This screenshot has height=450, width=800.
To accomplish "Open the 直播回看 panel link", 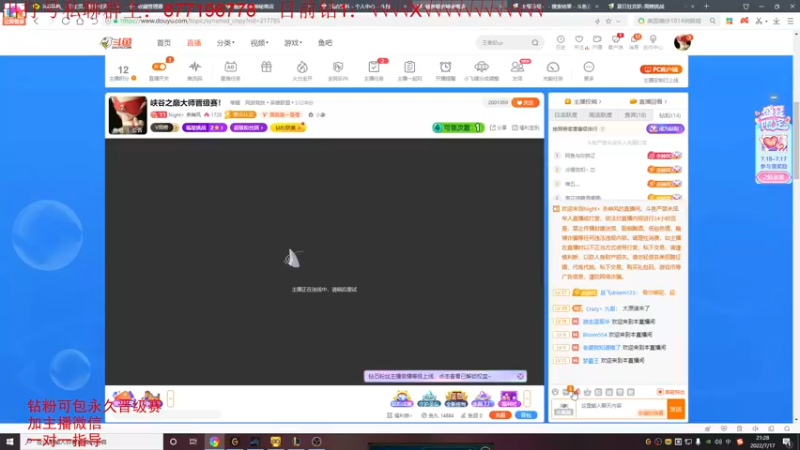I will pos(648,102).
